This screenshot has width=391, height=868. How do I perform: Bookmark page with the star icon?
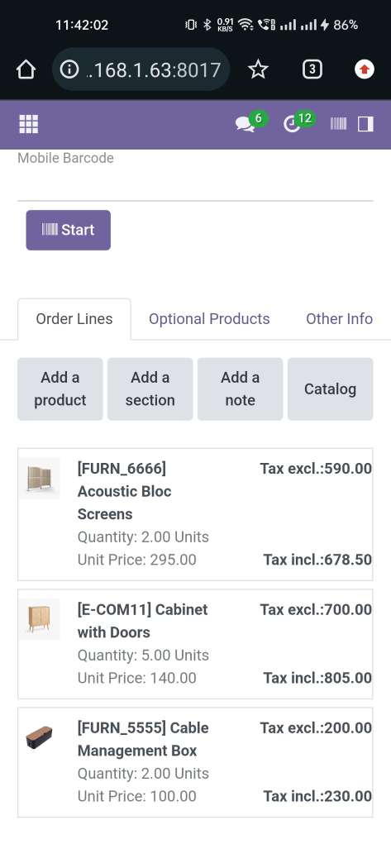coord(258,69)
